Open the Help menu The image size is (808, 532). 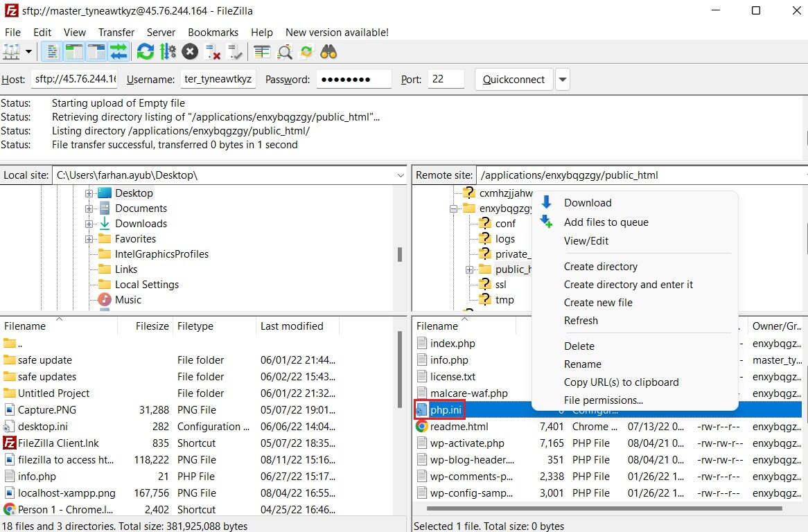pos(262,32)
